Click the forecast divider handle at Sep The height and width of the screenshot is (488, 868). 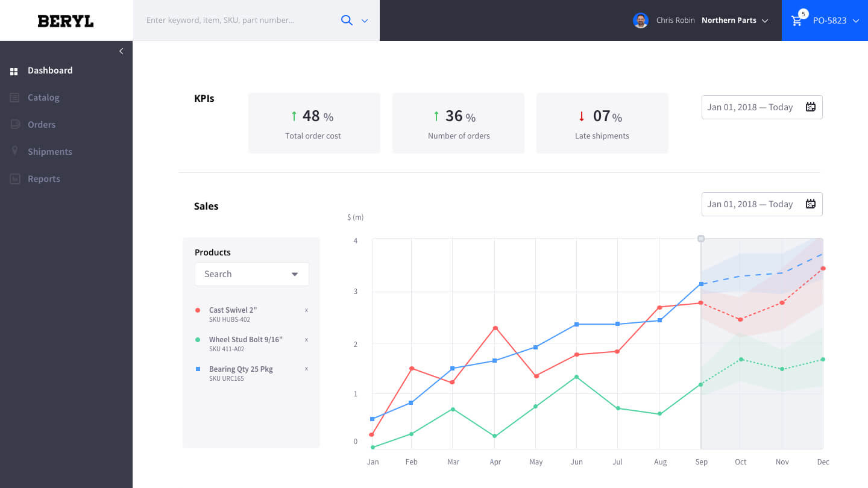tap(701, 239)
